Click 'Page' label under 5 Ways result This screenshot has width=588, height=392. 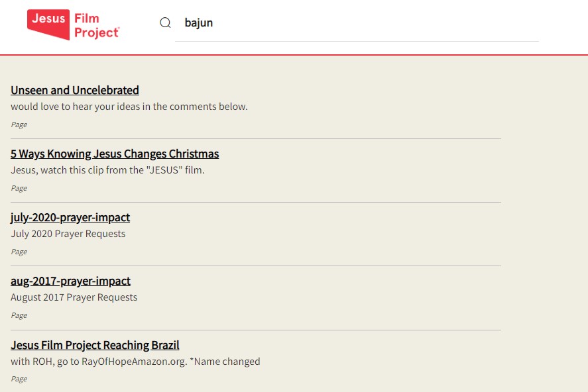tap(19, 188)
